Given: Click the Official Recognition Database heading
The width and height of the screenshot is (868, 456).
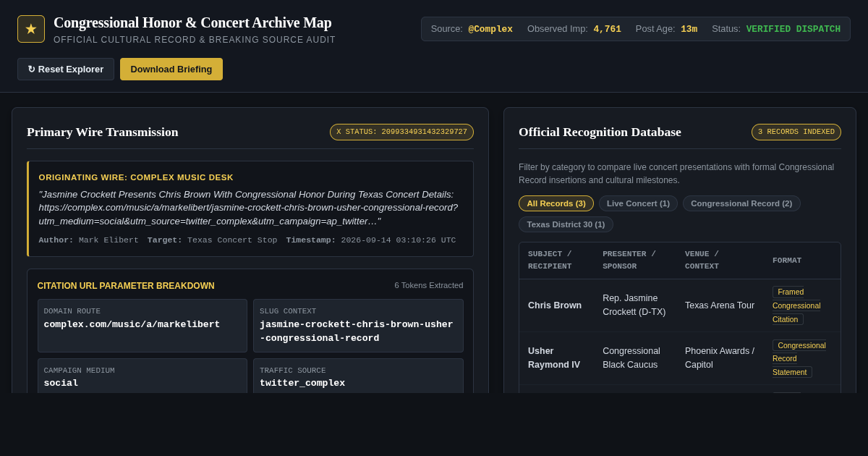Looking at the screenshot, I should tap(600, 132).
